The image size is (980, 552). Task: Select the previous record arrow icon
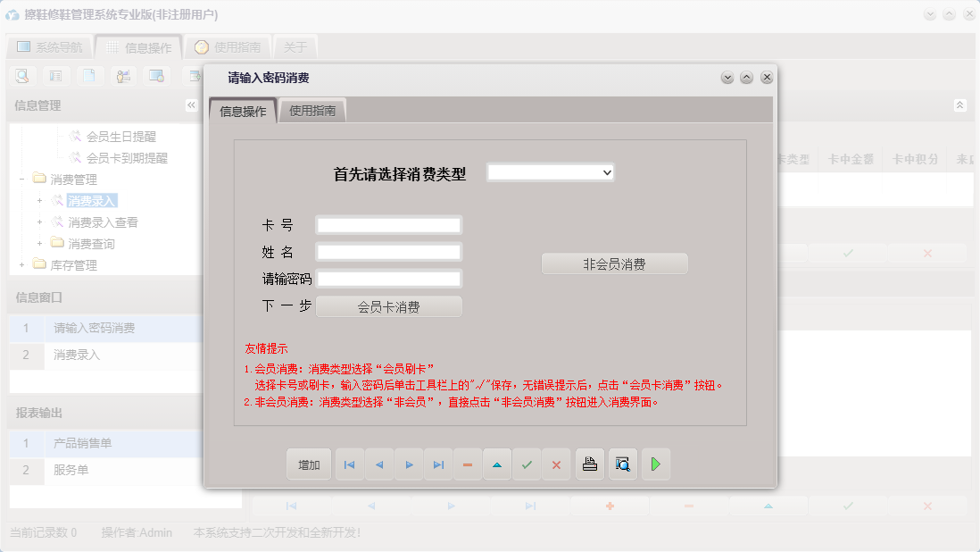378,464
